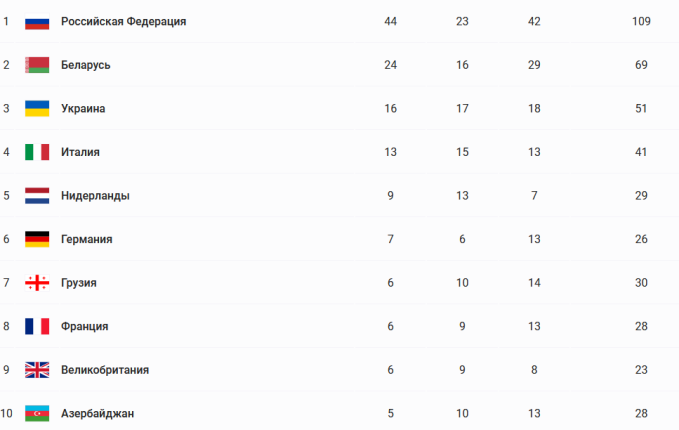The height and width of the screenshot is (430, 679).
Task: Click the Georgia flag icon
Action: 37,283
